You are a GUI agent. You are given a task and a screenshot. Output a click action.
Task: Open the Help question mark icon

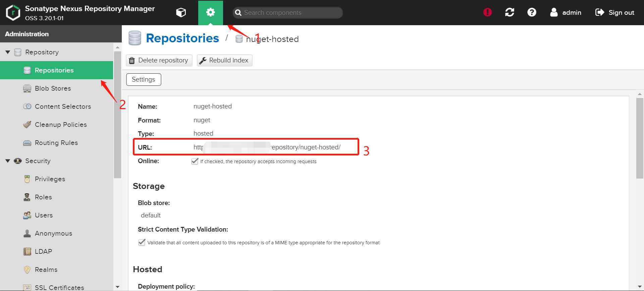(532, 12)
